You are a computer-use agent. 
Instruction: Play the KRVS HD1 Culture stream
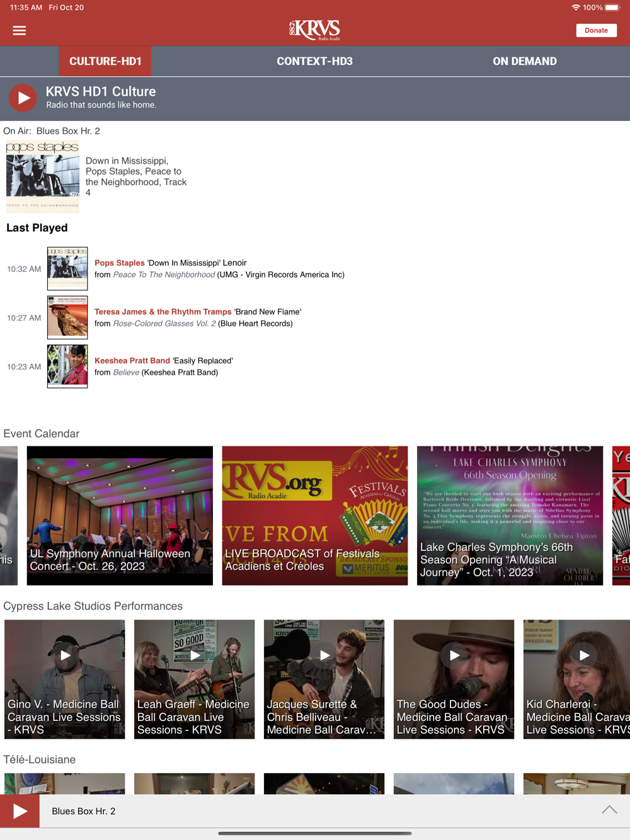[23, 98]
